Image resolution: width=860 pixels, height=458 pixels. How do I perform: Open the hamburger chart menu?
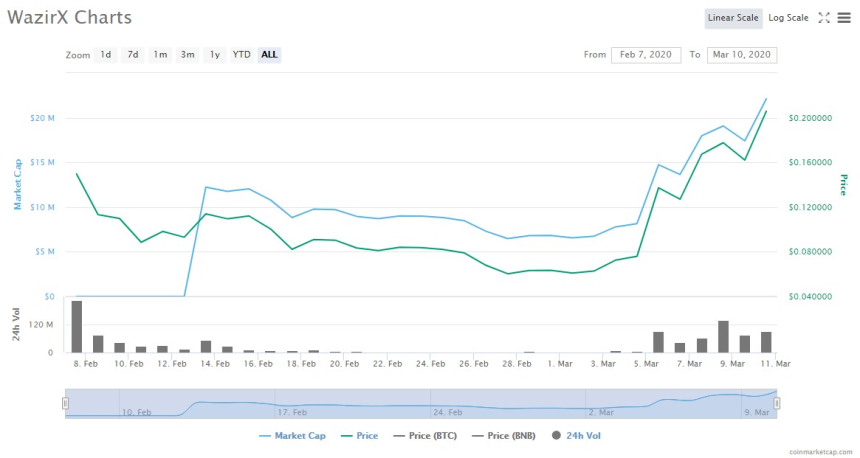pyautogui.click(x=844, y=18)
